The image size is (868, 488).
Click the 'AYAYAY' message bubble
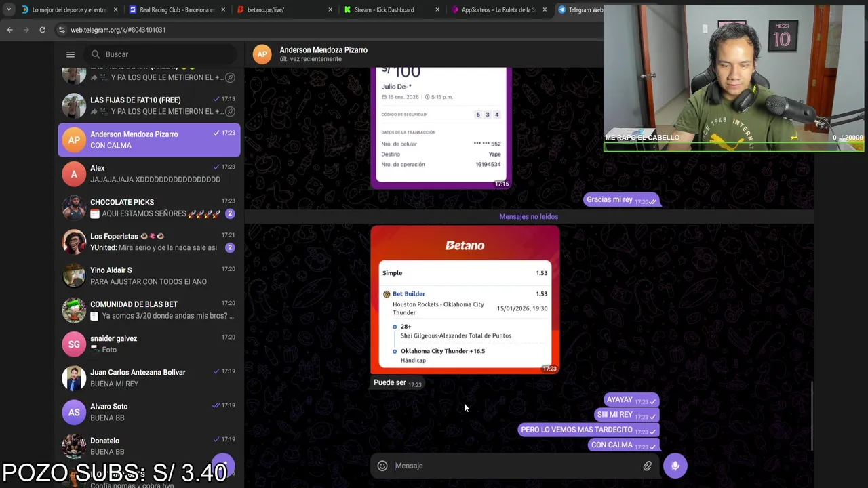(631, 400)
